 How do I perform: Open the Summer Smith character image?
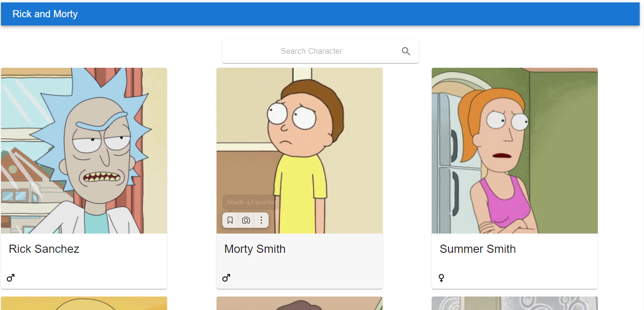(x=515, y=150)
